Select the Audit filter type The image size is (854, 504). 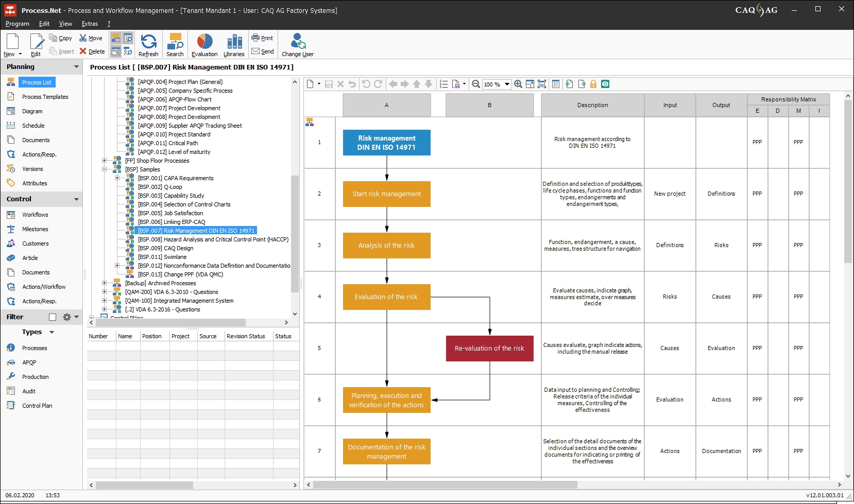(29, 391)
